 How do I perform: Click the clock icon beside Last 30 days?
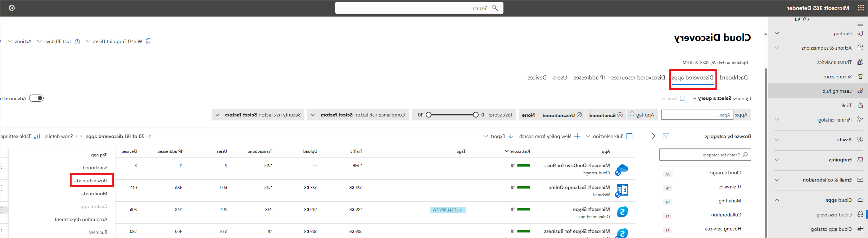tap(77, 41)
